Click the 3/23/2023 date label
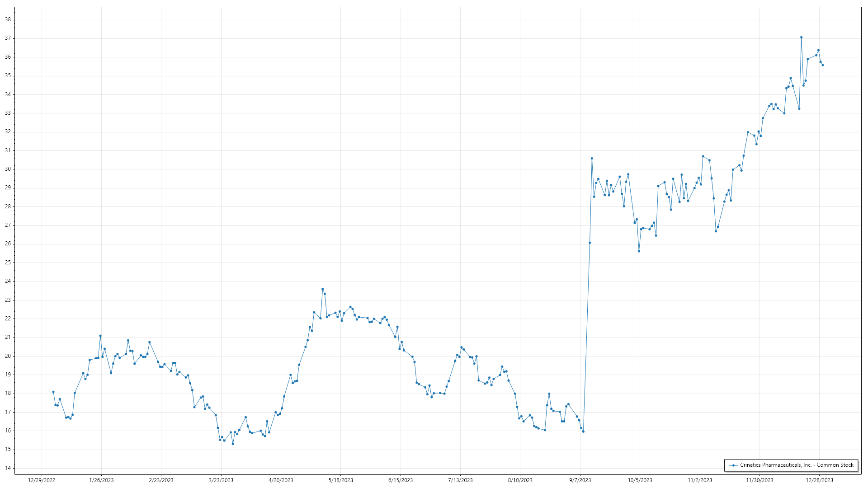This screenshot has width=868, height=488. coord(221,480)
